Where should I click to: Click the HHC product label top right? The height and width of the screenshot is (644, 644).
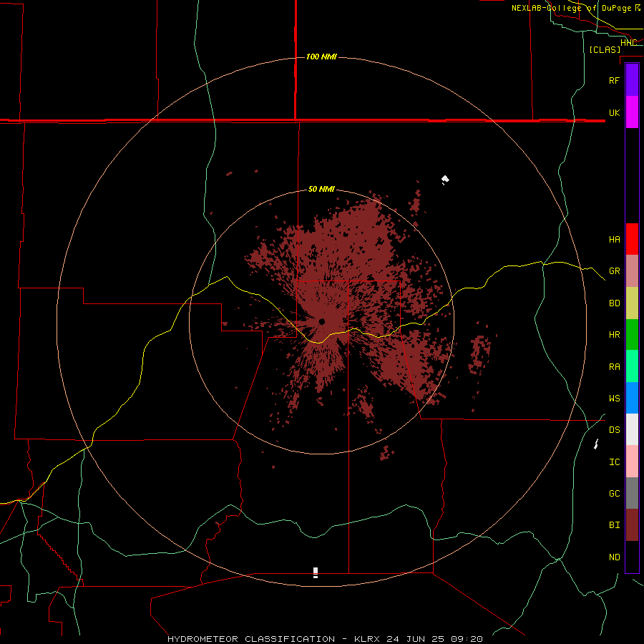tap(628, 42)
